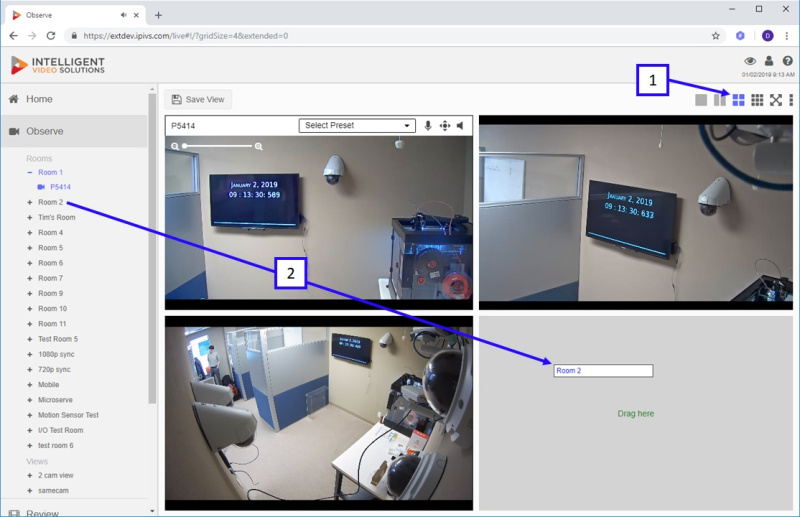Open the Chrome profile avatar D
This screenshot has height=517, width=800.
click(x=767, y=36)
